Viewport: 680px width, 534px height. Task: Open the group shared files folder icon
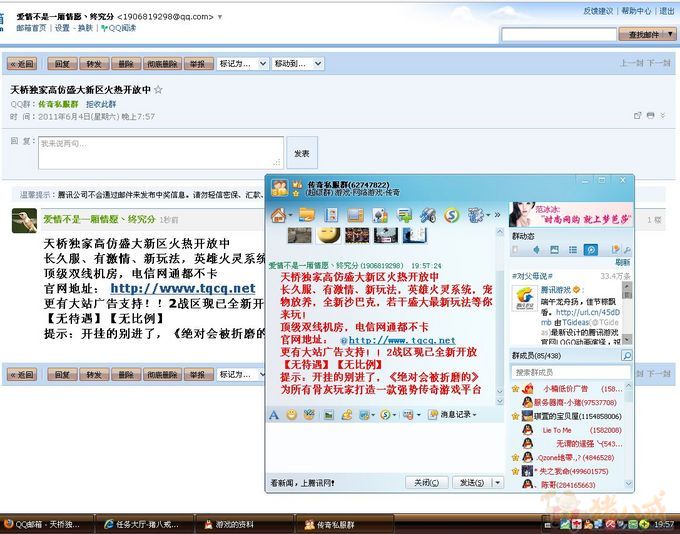point(306,215)
